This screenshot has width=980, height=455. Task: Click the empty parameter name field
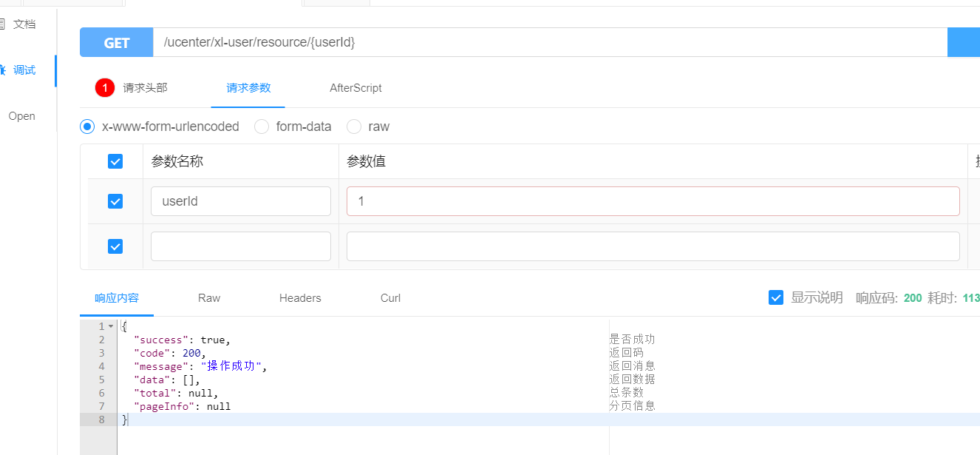pyautogui.click(x=241, y=246)
